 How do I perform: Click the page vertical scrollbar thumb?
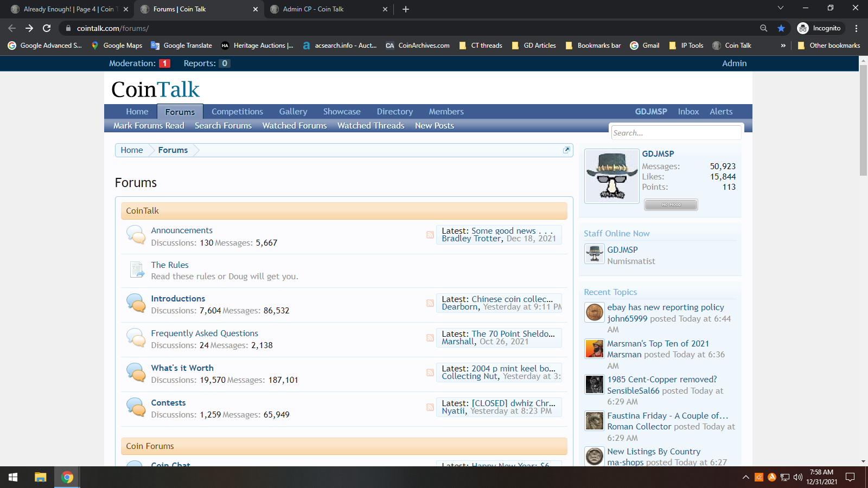[863, 120]
